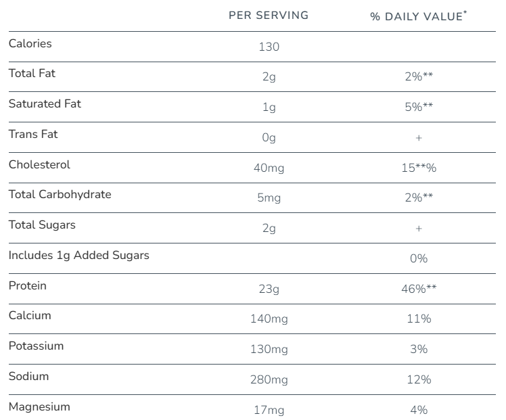Click the Total Sugars label
The image size is (506, 420).
pyautogui.click(x=42, y=225)
